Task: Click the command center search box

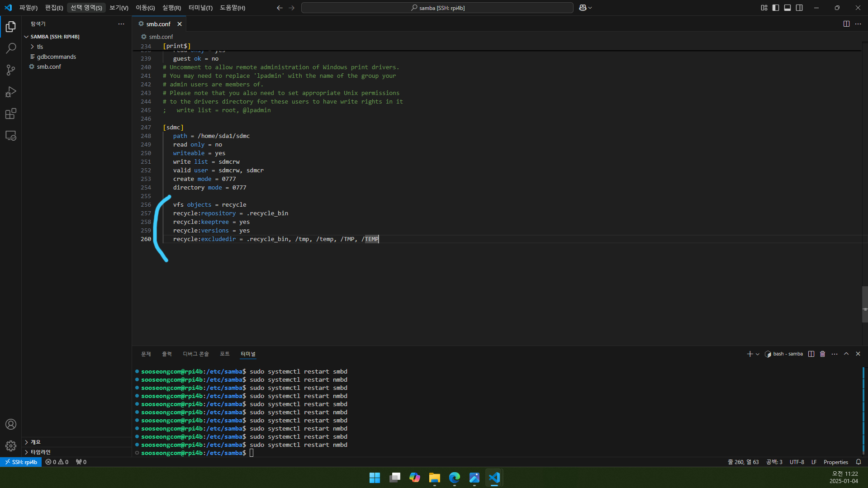Action: click(x=437, y=8)
